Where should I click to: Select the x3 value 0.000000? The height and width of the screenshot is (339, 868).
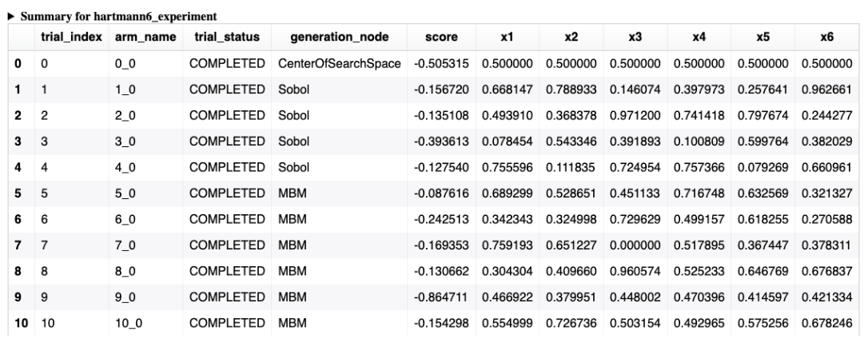(635, 245)
